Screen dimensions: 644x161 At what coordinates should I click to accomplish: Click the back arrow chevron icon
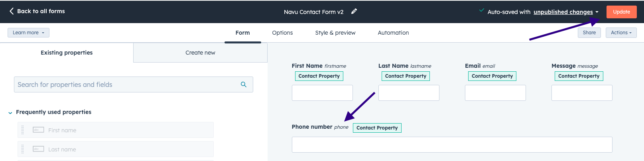(11, 11)
